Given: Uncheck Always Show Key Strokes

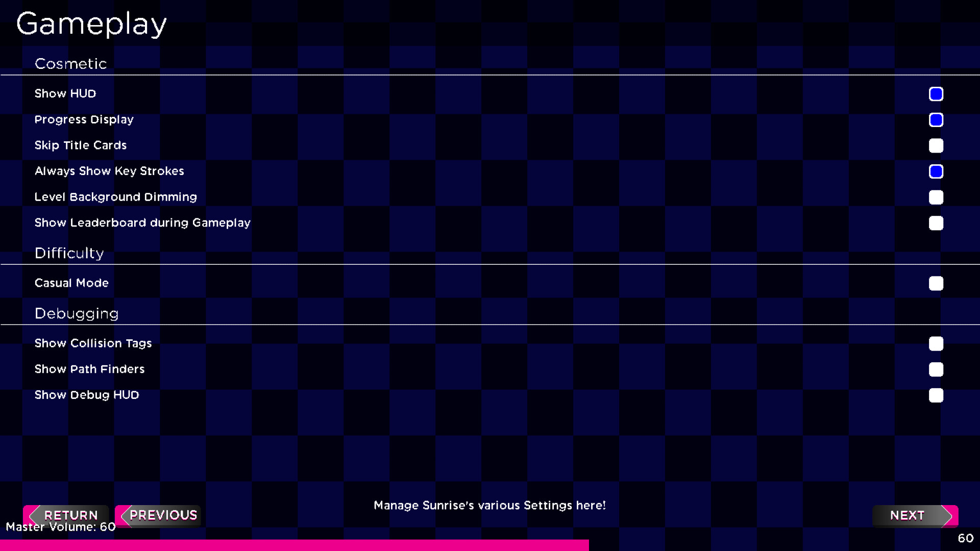Looking at the screenshot, I should pos(936,171).
